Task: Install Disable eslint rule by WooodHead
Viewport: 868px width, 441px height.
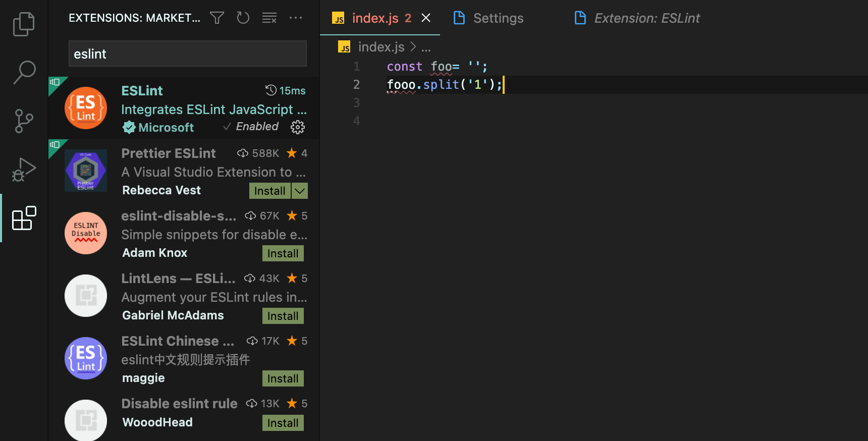Action: click(283, 423)
